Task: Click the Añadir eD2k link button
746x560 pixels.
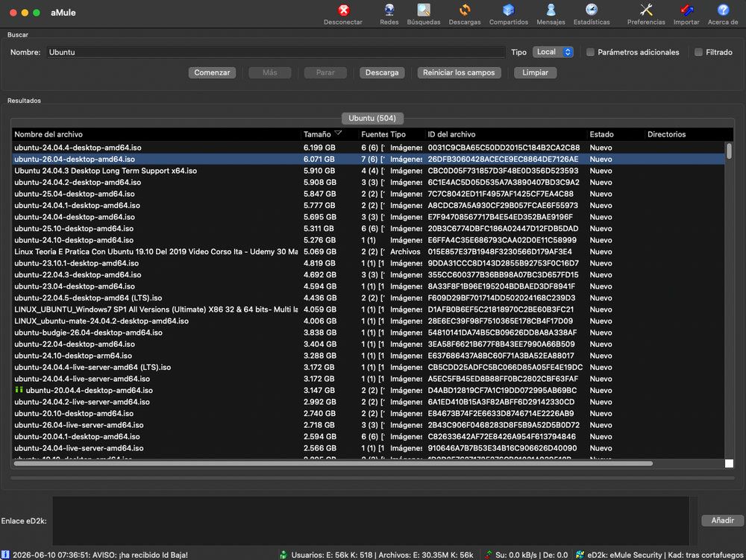Action: (x=722, y=520)
